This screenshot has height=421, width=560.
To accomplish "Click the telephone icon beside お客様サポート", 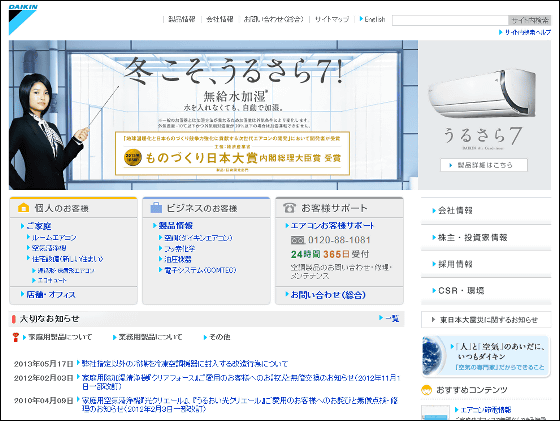I will 289,208.
